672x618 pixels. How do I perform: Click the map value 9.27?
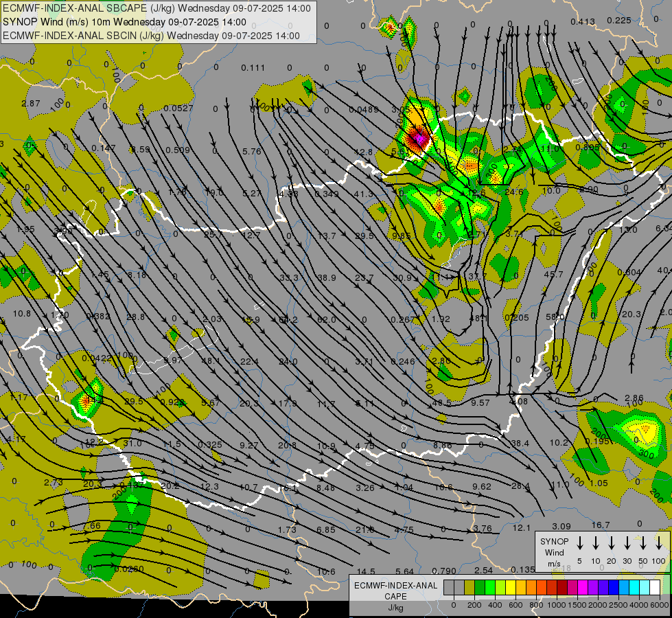(249, 445)
